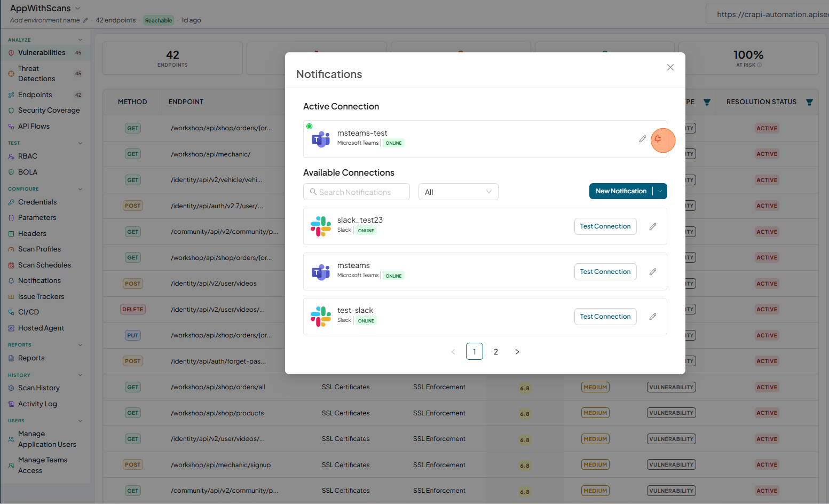Click the /identity/api/auth/forget-pas... endpoint text
This screenshot has width=829, height=504.
tap(218, 361)
